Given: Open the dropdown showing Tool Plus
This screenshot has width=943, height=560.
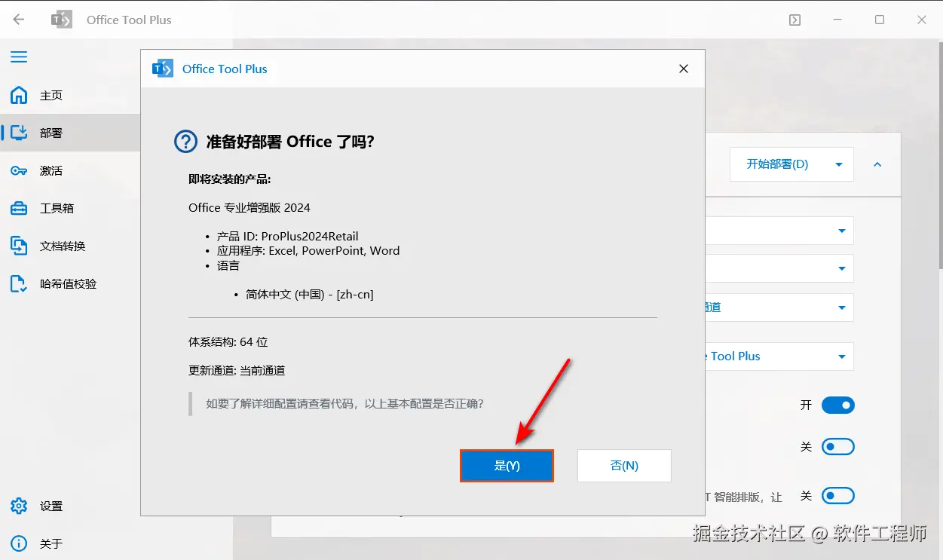Looking at the screenshot, I should [779, 357].
